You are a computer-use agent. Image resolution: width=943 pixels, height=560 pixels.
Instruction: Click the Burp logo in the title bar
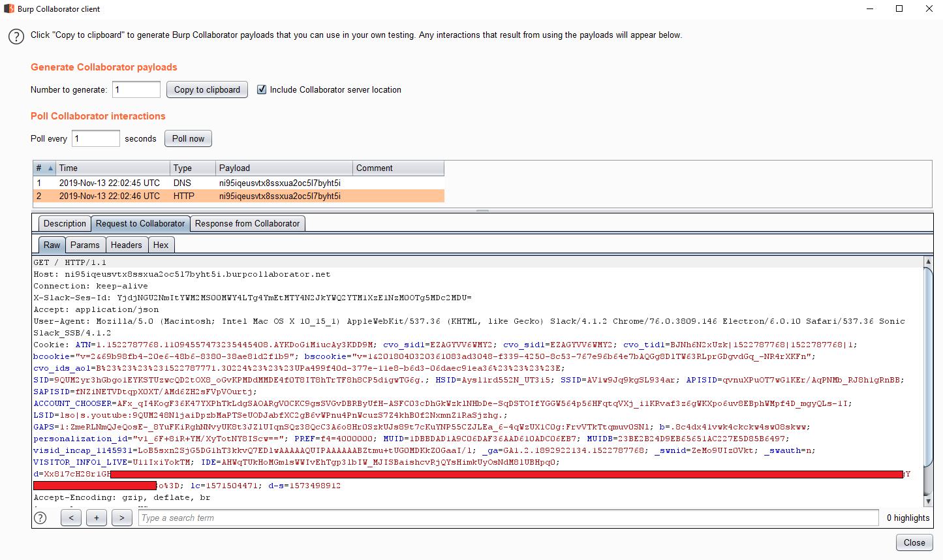pos(9,8)
